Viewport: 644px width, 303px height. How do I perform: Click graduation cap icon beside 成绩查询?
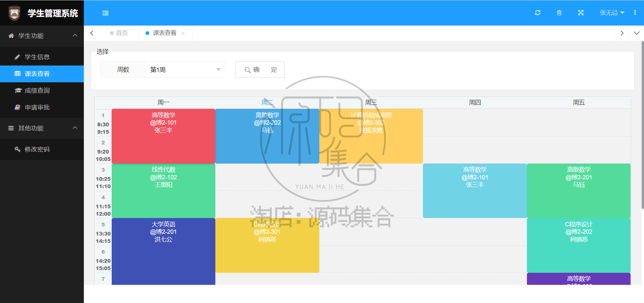18,90
